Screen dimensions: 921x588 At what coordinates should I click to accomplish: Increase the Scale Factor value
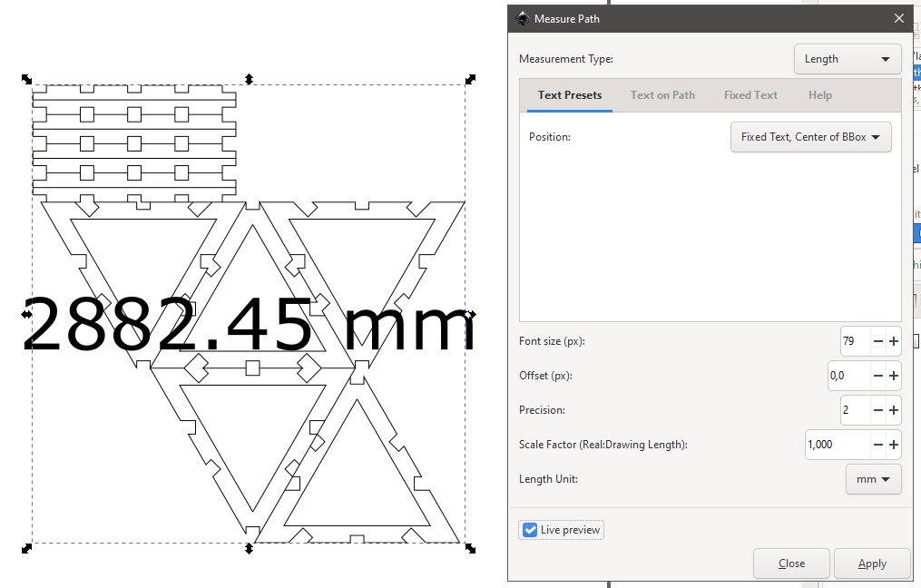pyautogui.click(x=894, y=445)
